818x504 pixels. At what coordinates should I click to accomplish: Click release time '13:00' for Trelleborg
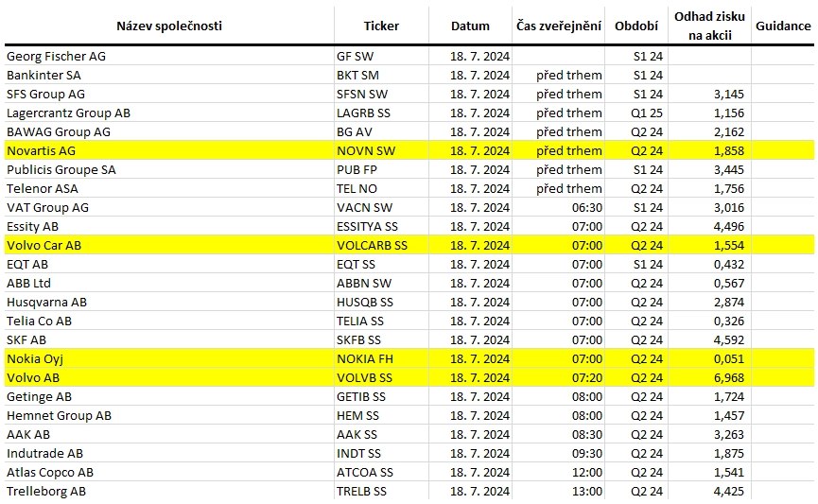coord(587,491)
